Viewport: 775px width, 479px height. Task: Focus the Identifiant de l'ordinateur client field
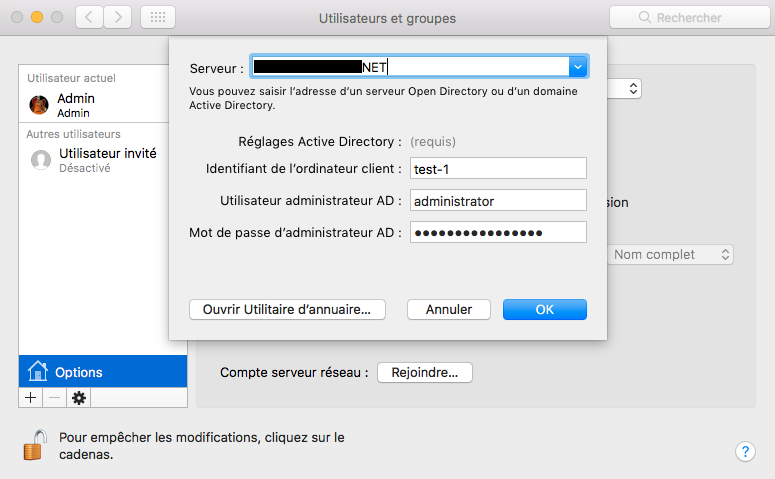coord(498,169)
